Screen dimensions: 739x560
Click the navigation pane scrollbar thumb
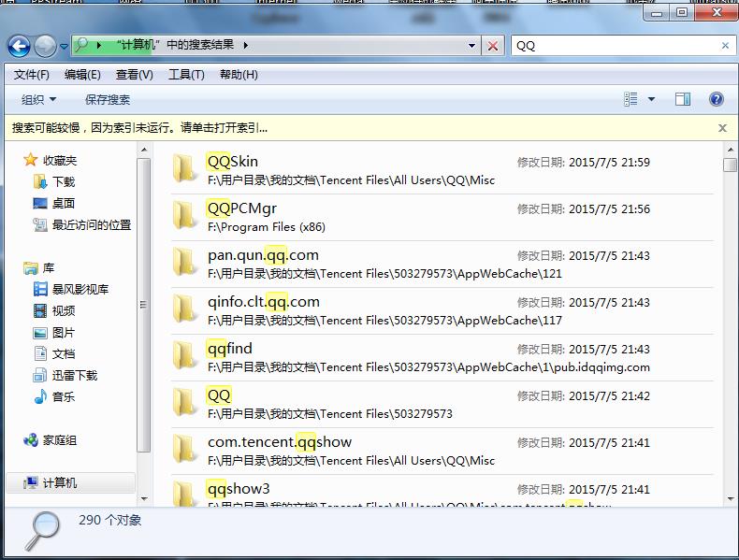[x=144, y=305]
